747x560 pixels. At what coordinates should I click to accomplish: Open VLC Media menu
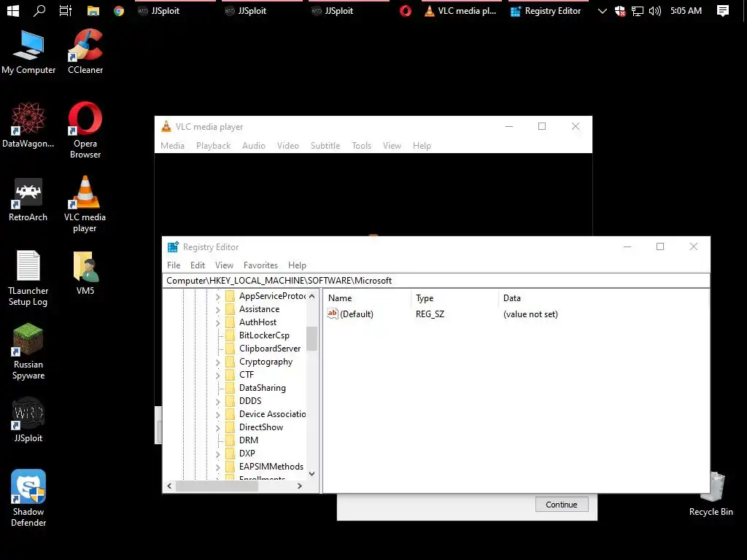pos(172,146)
